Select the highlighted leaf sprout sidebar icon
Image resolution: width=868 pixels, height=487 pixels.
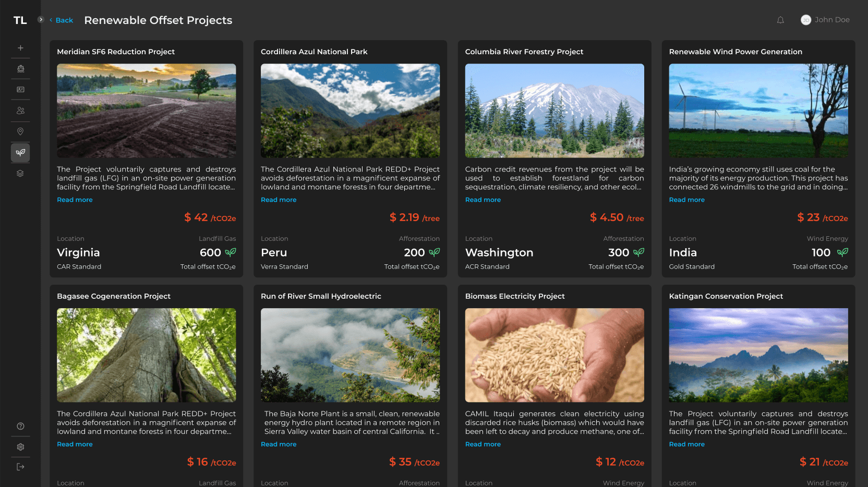coord(20,153)
